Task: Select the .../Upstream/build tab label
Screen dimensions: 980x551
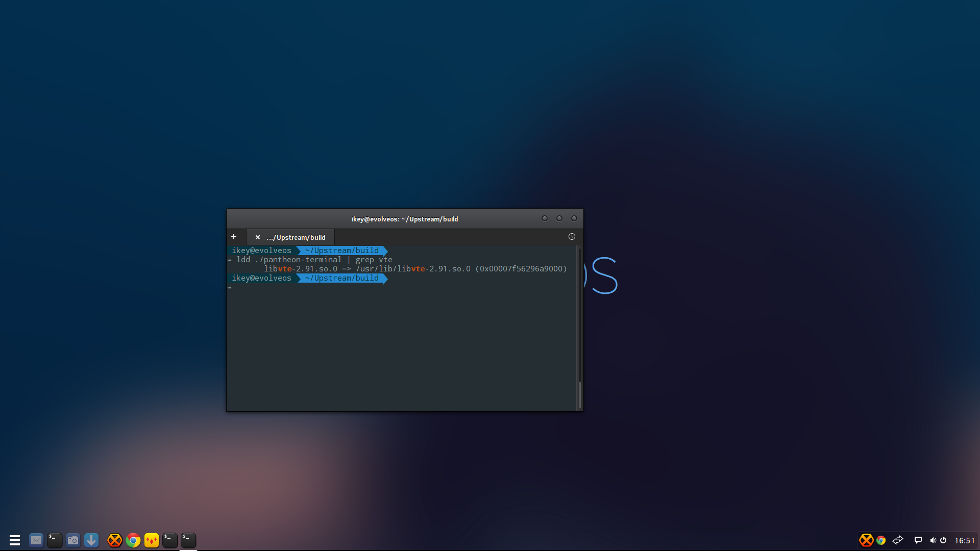Action: 296,238
